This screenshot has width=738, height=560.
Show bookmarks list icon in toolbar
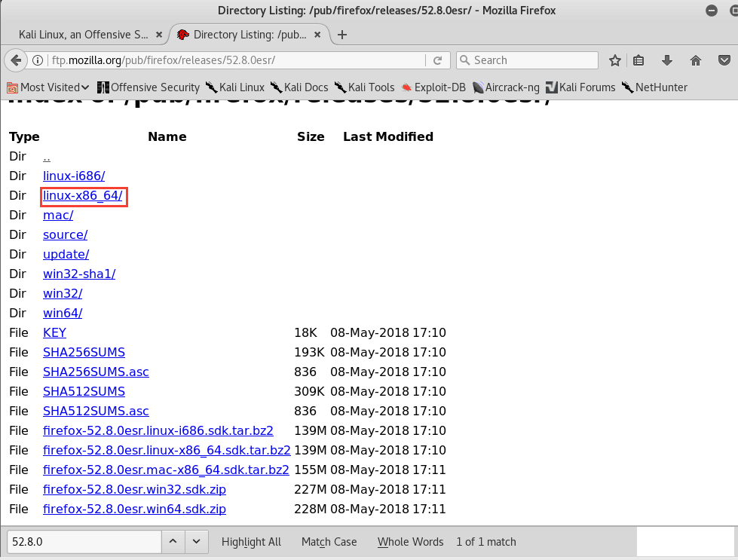[x=639, y=60]
